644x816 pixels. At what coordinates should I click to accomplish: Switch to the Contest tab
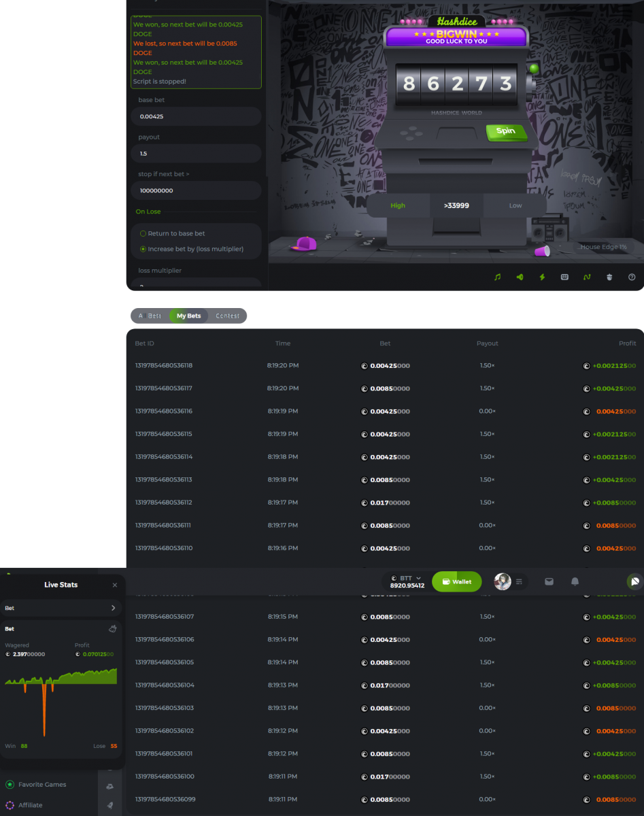(227, 316)
